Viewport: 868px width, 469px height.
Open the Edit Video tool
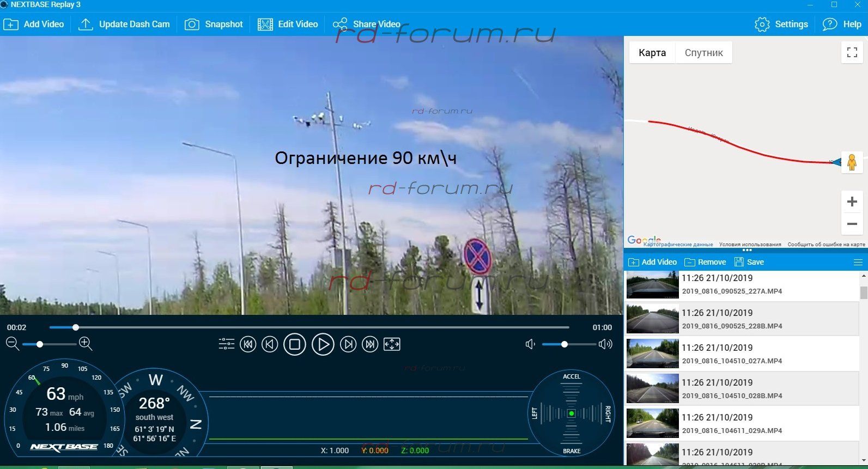click(x=288, y=25)
